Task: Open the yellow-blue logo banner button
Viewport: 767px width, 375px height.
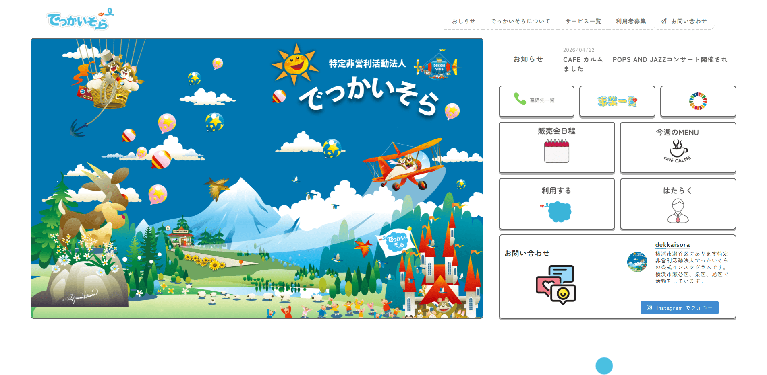Action: click(x=616, y=101)
